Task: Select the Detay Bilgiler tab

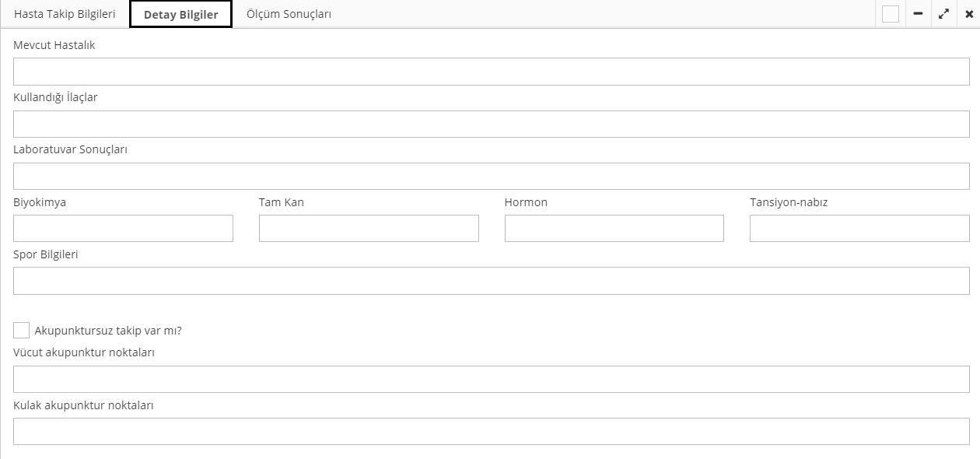Action: point(180,15)
